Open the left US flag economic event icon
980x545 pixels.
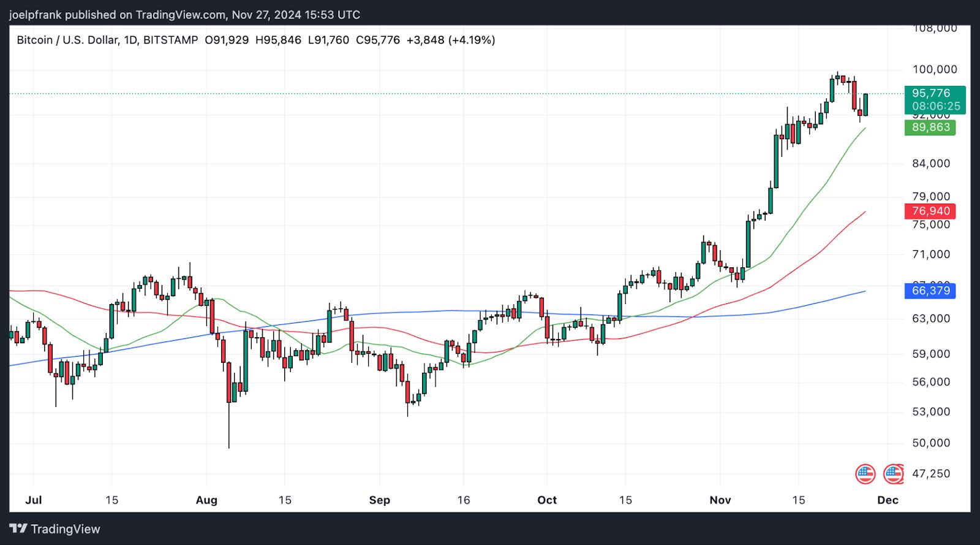865,474
